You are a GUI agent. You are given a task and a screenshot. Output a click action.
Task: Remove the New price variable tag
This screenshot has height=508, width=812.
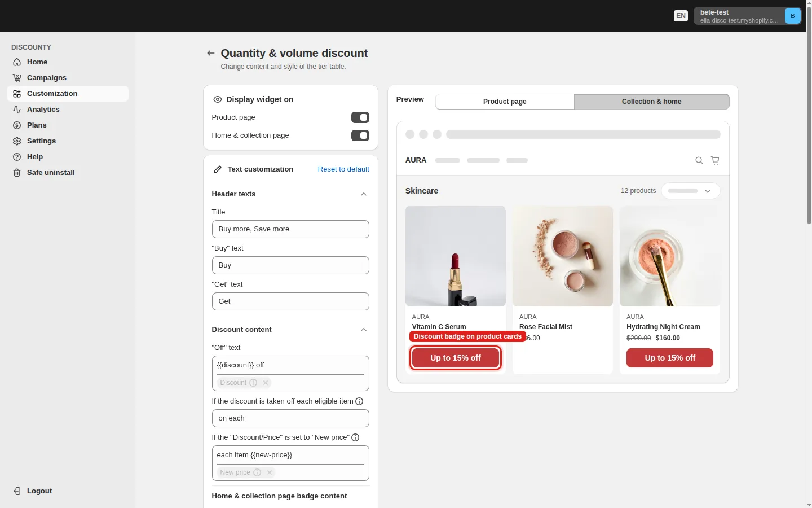[x=270, y=472]
